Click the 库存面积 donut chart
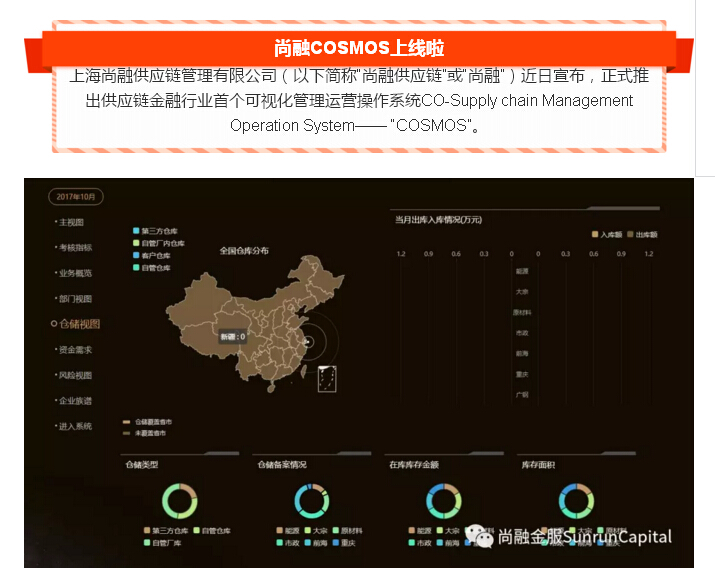This screenshot has height=575, width=715. click(576, 501)
